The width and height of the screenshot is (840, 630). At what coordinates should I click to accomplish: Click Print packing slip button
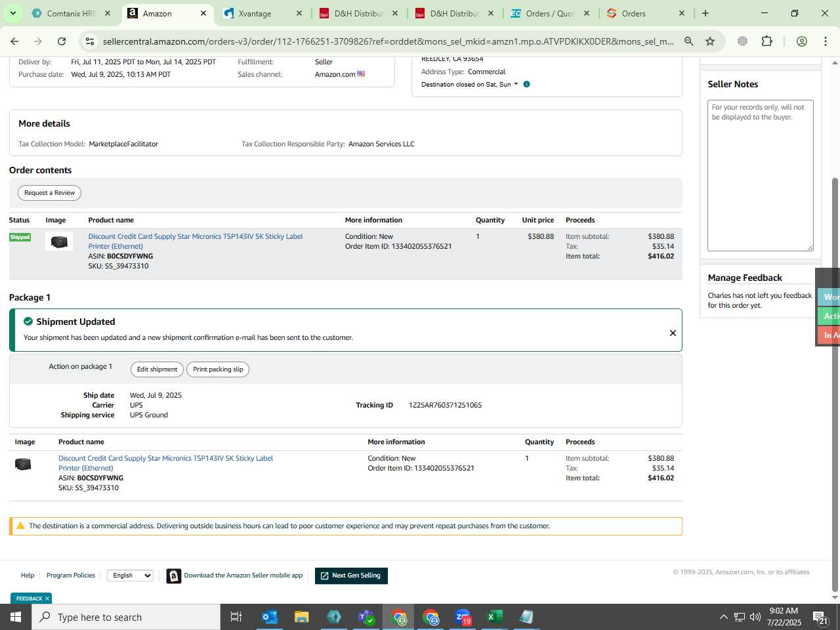[218, 369]
